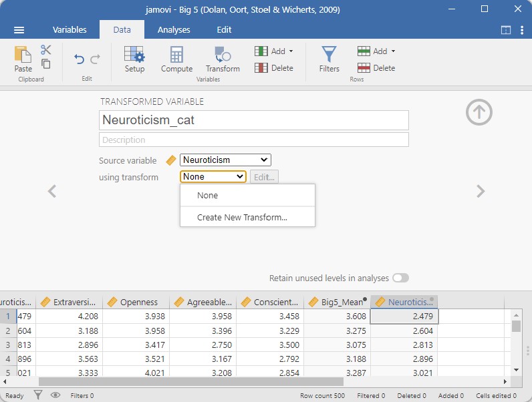Select row header 1
The height and width of the screenshot is (402, 532).
(x=8, y=317)
